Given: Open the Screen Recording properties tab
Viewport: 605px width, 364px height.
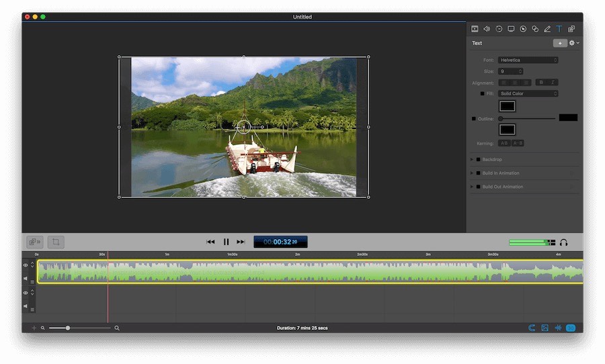Looking at the screenshot, I should click(x=511, y=29).
